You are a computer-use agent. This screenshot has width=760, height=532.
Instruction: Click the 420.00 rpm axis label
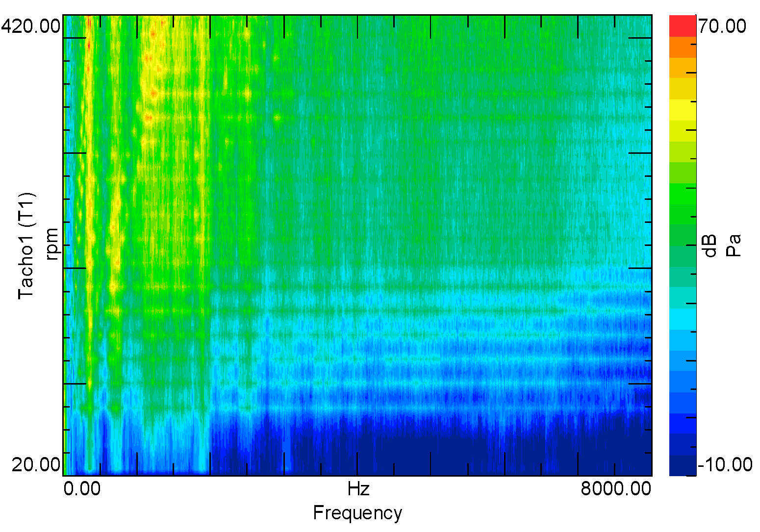[x=31, y=25]
